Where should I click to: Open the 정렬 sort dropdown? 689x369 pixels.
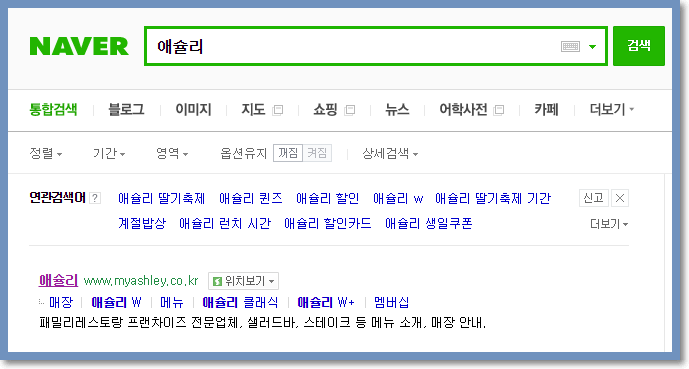(x=46, y=153)
